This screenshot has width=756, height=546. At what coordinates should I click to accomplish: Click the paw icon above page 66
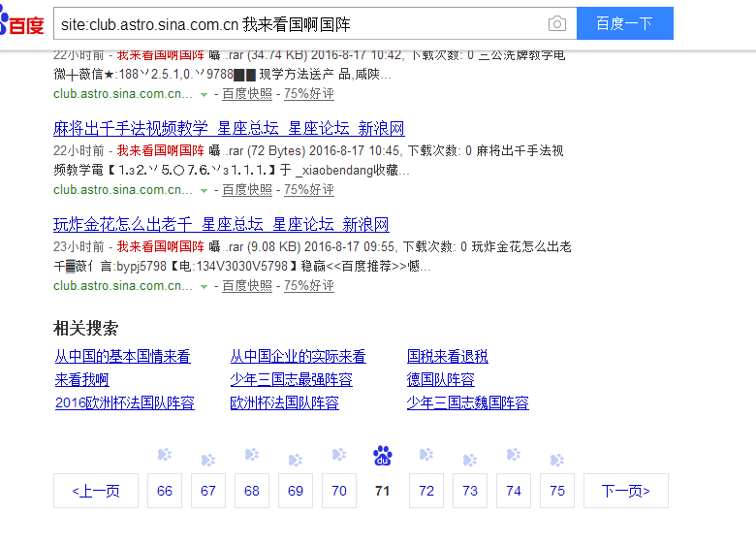click(165, 455)
